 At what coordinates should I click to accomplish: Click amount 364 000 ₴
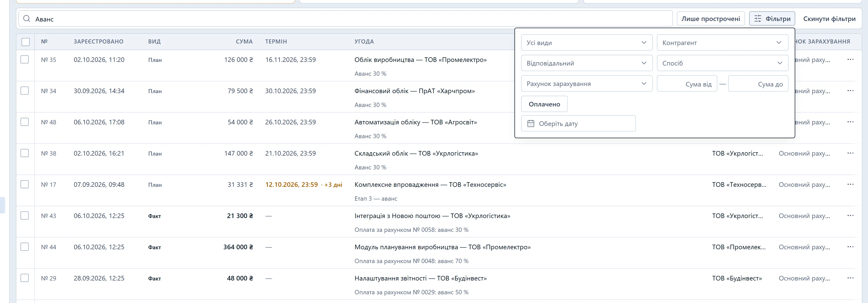click(238, 247)
